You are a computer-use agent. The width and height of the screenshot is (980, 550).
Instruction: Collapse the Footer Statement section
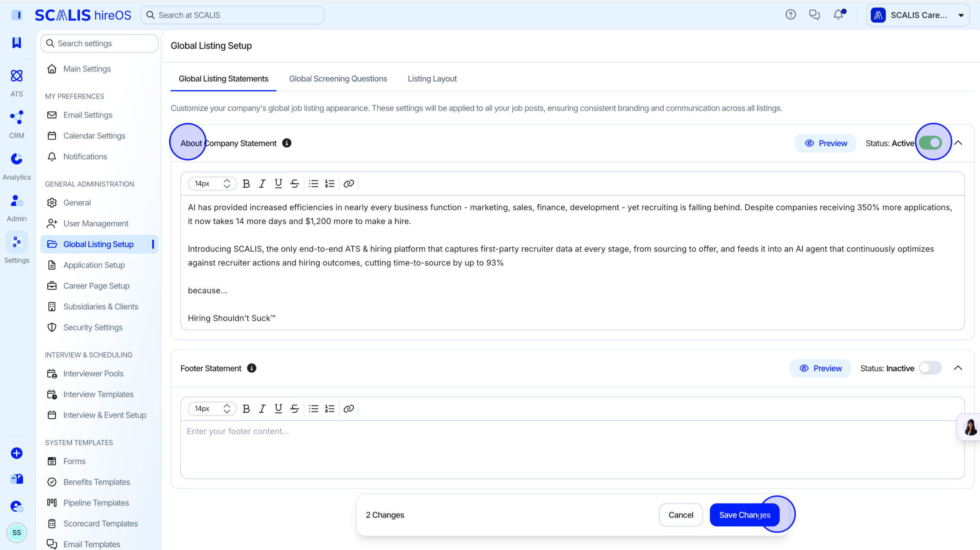(958, 368)
